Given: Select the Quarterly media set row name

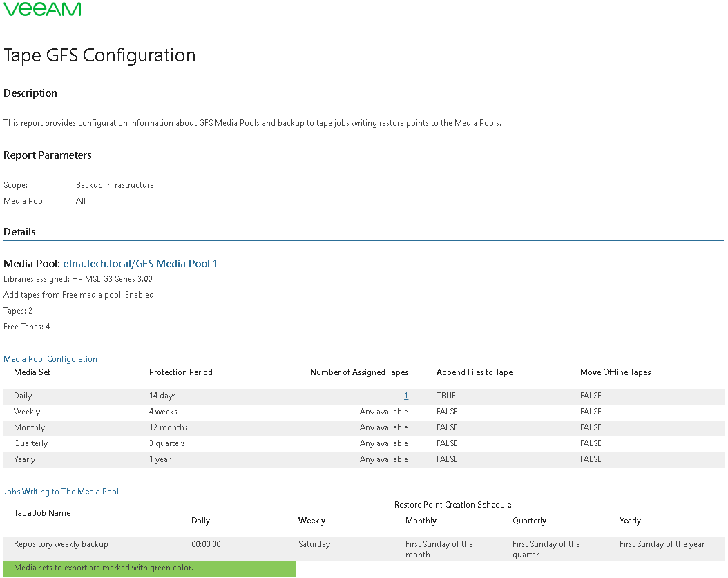Looking at the screenshot, I should pyautogui.click(x=30, y=443).
